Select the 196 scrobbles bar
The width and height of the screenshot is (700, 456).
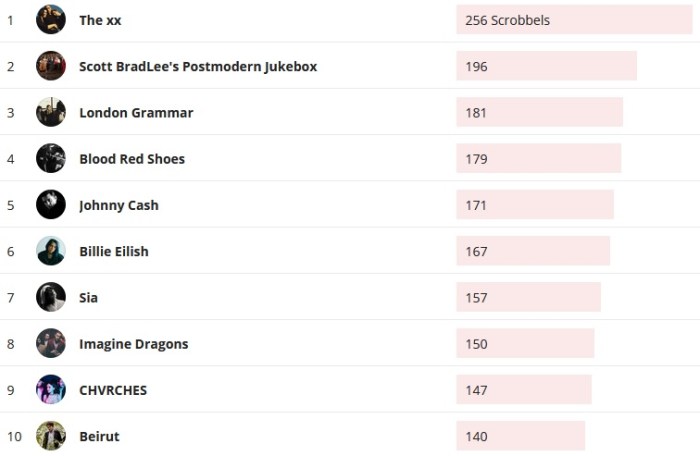[546, 66]
